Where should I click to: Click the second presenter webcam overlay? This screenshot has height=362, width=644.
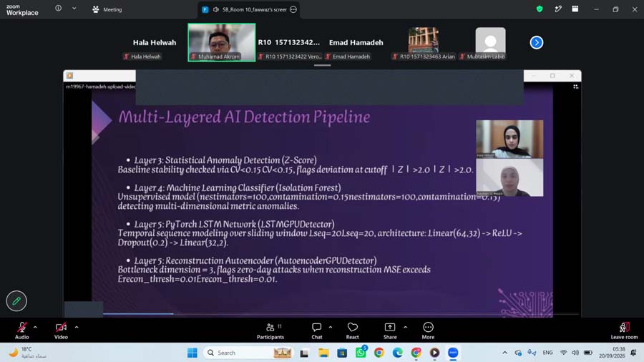click(x=509, y=177)
